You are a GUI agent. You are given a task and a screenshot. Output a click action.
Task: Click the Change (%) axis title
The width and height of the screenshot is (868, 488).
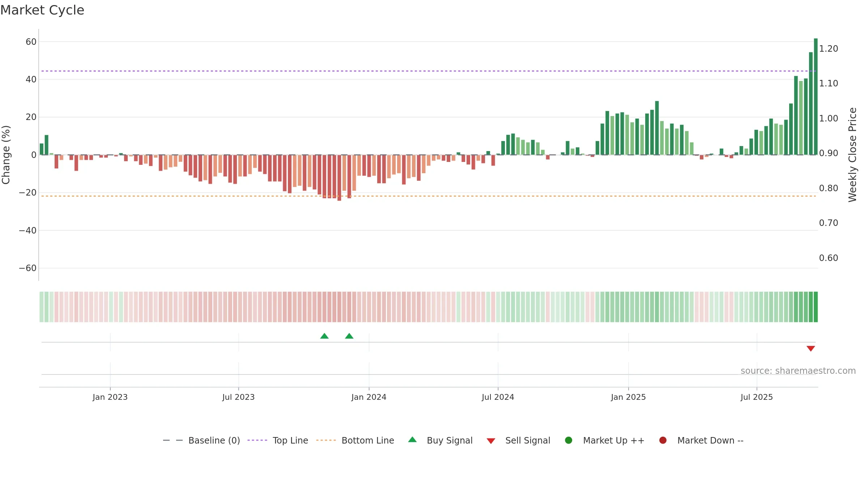coord(6,155)
